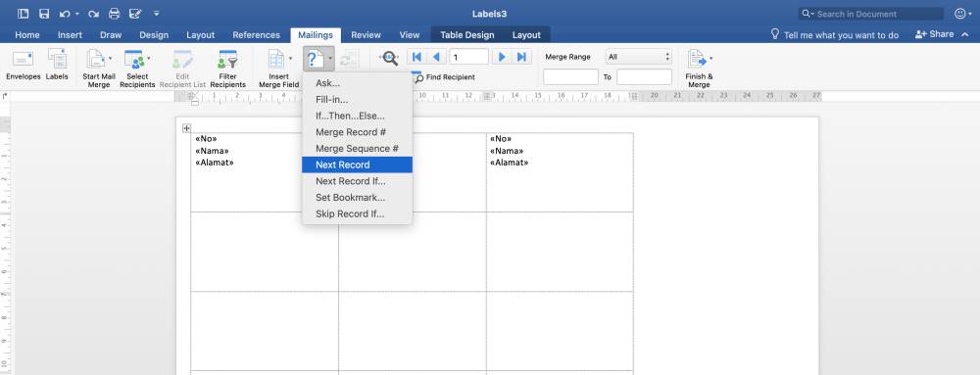980x375 pixels.
Task: Expand the Finish & Merge dropdown arrow
Action: 711,58
